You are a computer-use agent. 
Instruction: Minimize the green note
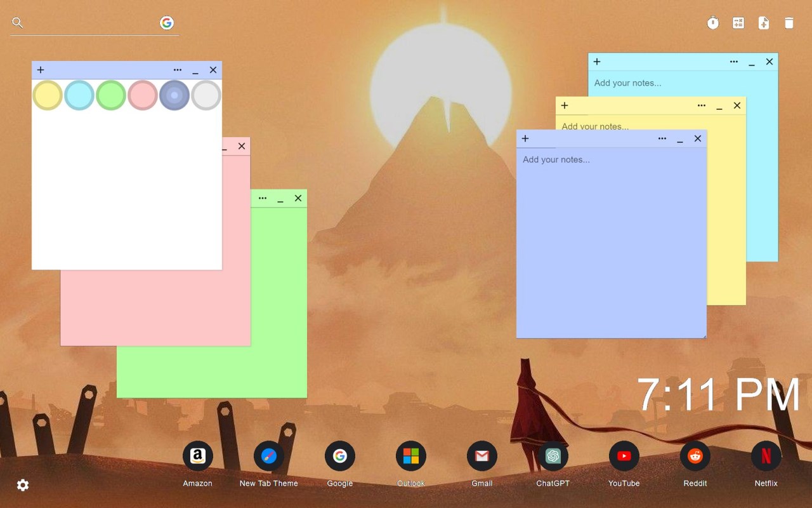pyautogui.click(x=280, y=199)
